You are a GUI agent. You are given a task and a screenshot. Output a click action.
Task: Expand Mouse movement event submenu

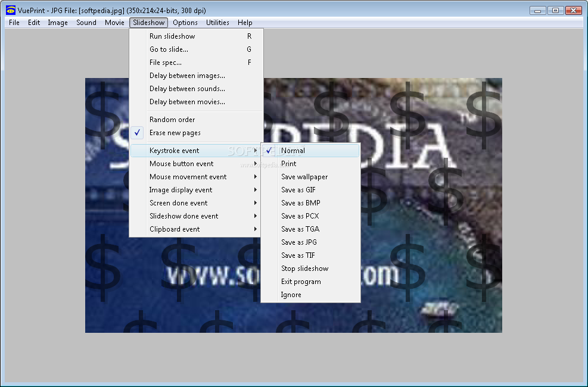[x=196, y=177]
